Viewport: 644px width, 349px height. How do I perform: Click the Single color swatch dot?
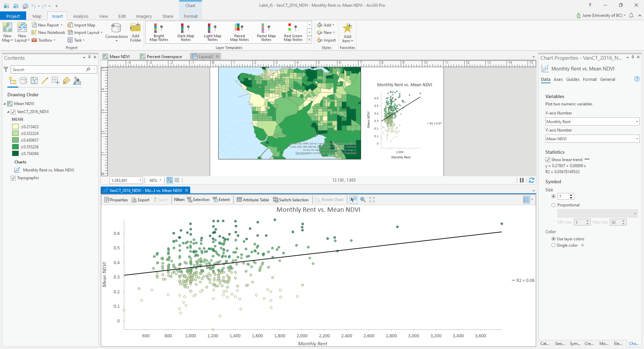tap(582, 245)
